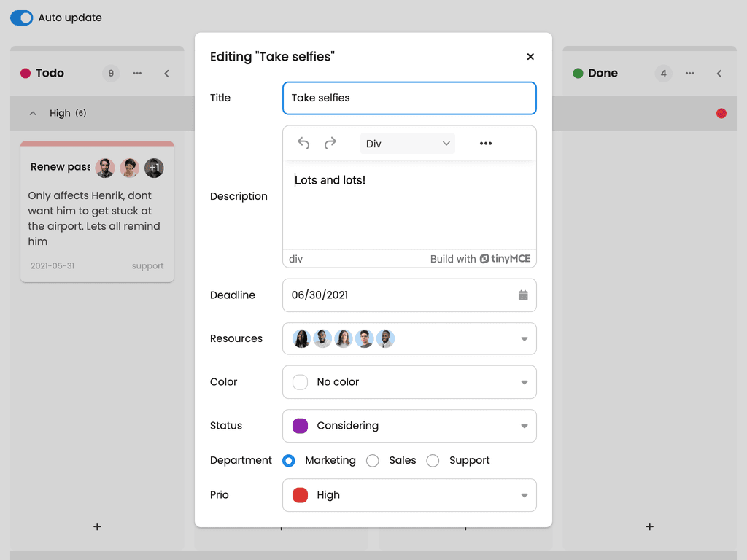Click the last resource avatar
Screen dimensions: 747x560
tap(385, 338)
